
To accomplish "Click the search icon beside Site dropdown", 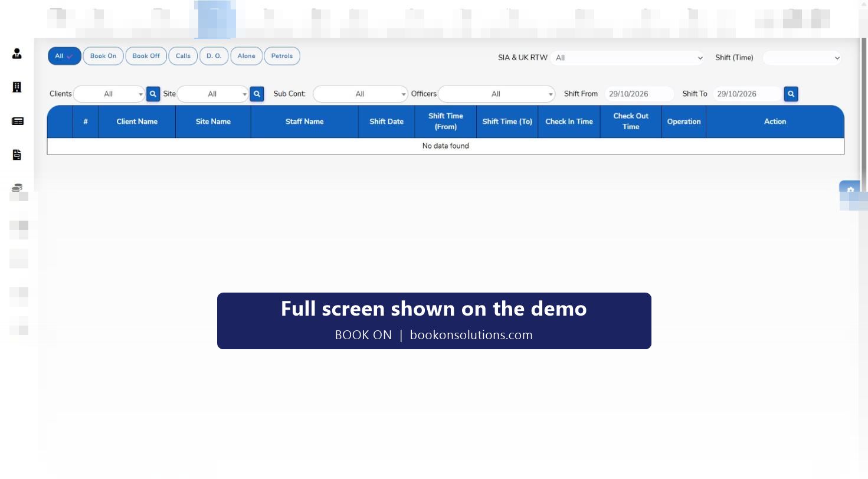I will (257, 94).
